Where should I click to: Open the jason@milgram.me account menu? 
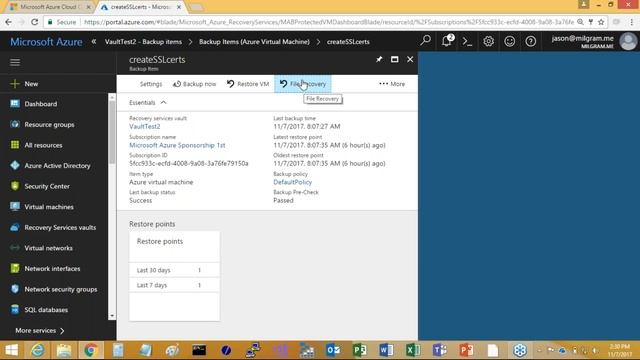pos(593,41)
